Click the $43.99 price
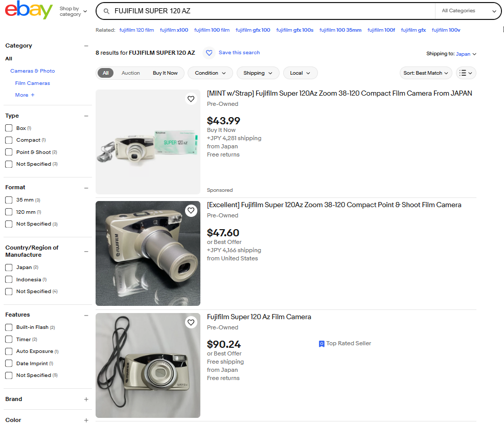Viewport: 504px width, 423px height. [223, 121]
